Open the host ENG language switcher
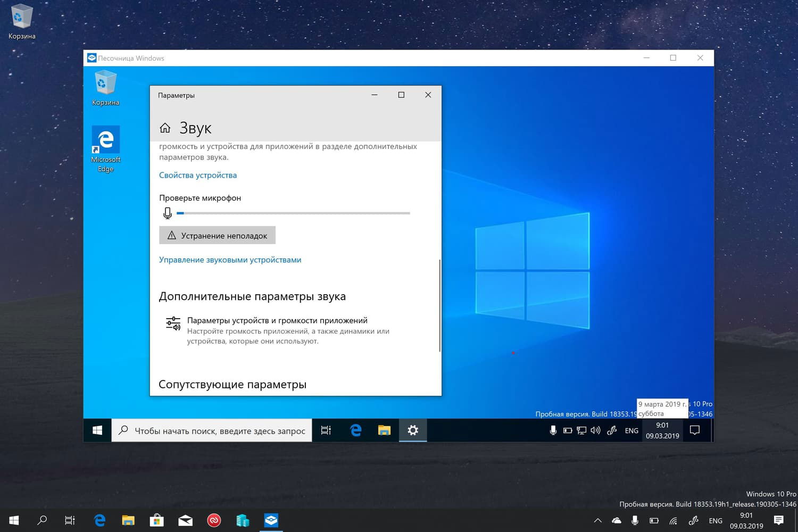The image size is (798, 532). (716, 520)
